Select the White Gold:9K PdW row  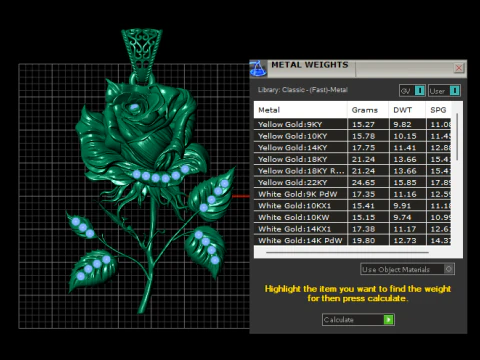352,194
